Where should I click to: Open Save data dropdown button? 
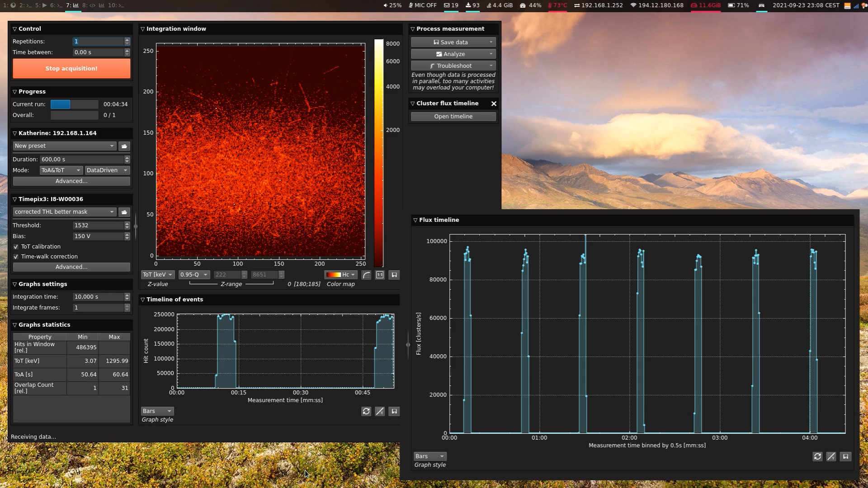(453, 42)
